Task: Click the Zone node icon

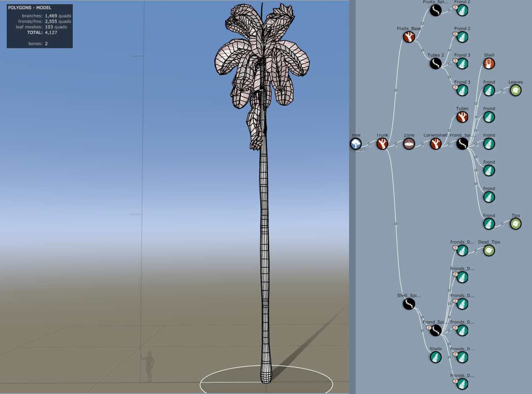Action: [x=409, y=144]
